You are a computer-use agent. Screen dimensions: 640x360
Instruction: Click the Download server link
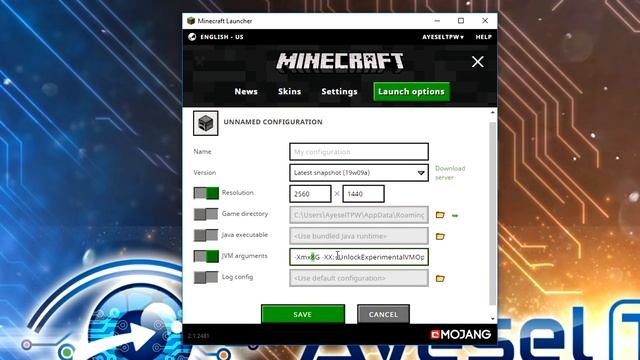click(450, 173)
